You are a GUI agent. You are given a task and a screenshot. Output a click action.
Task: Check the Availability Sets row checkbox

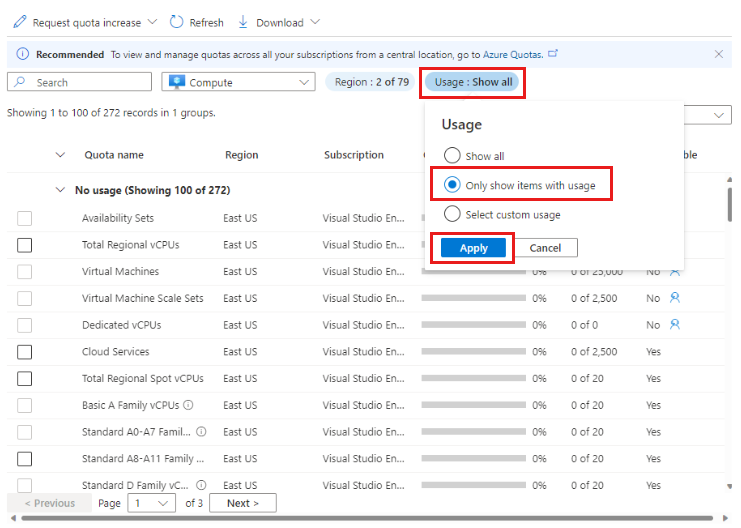point(25,218)
